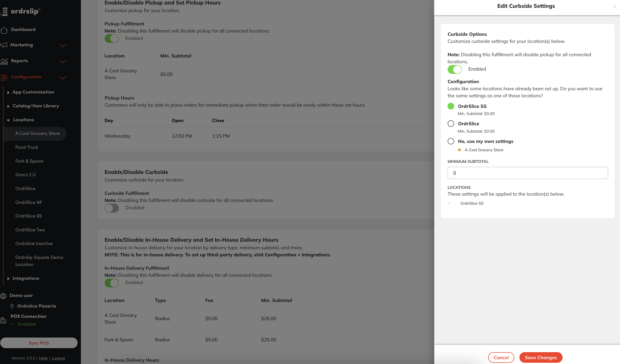Collapse the Locations tree section
The height and width of the screenshot is (364, 620).
tap(8, 120)
